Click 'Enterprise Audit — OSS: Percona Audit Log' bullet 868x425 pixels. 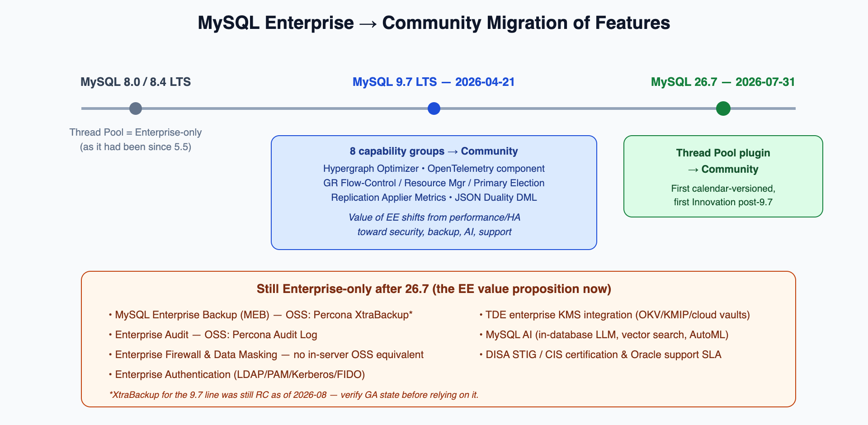click(213, 335)
